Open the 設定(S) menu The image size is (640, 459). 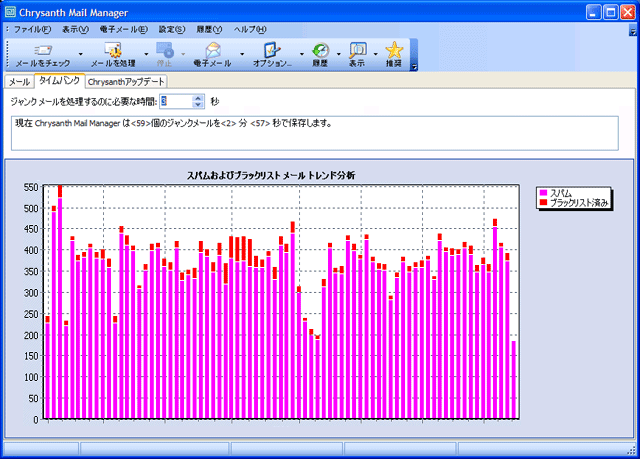point(172,29)
